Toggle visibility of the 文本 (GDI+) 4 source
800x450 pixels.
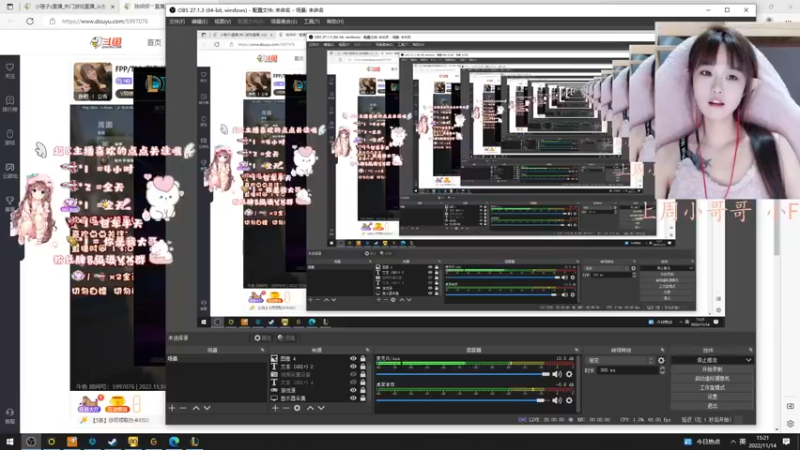coord(353,382)
